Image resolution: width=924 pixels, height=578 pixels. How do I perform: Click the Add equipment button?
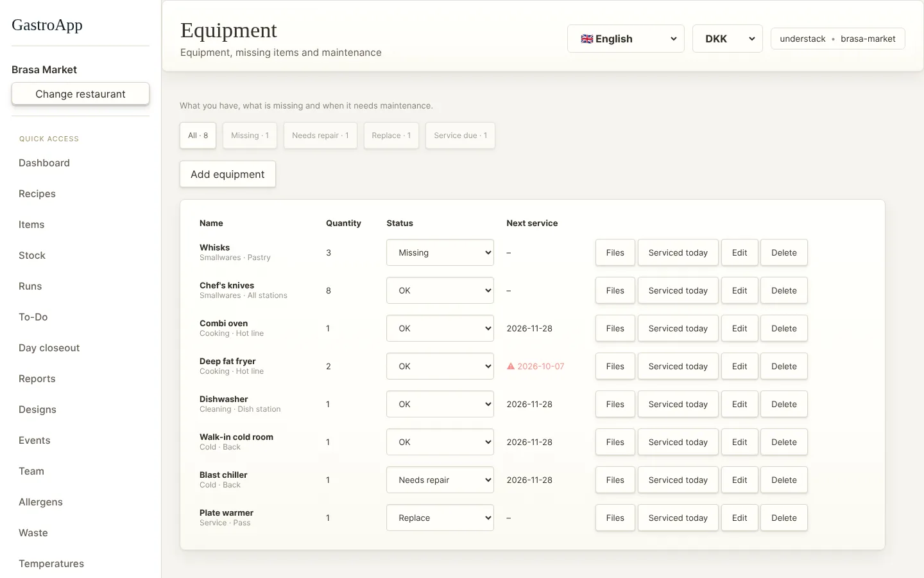pyautogui.click(x=228, y=174)
